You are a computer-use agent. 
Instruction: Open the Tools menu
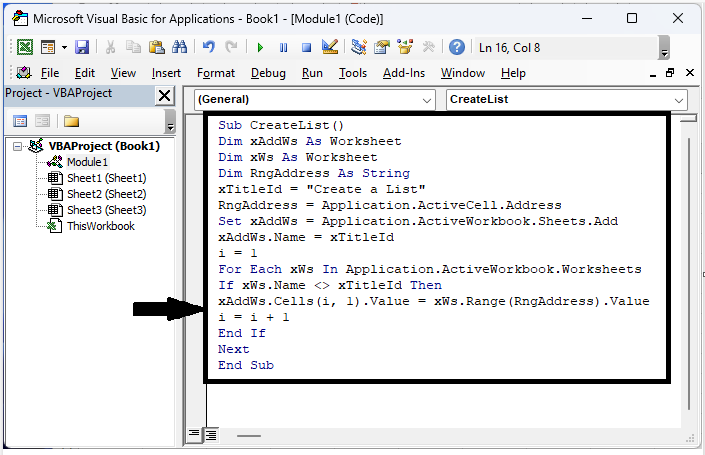click(352, 73)
